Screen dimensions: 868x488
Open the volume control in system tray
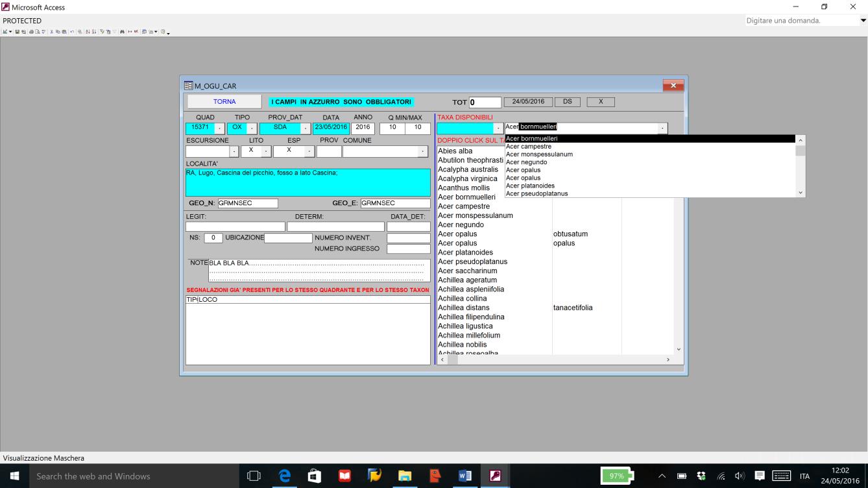[x=740, y=476]
